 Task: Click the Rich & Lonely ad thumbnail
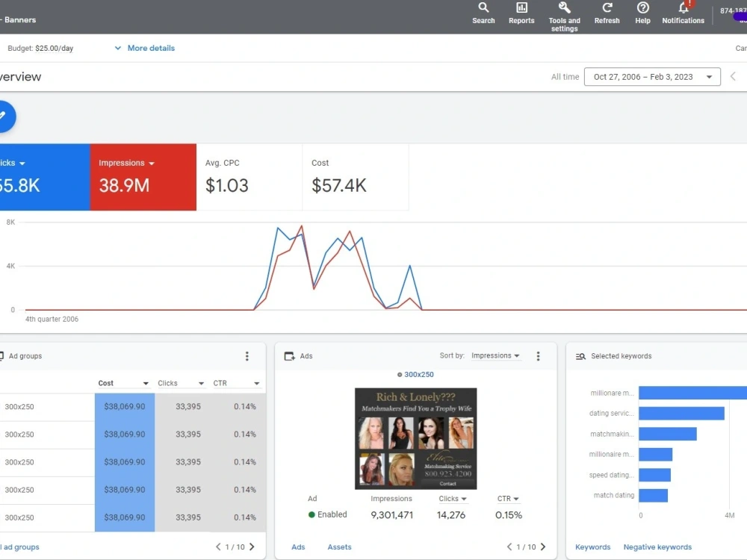pyautogui.click(x=416, y=438)
